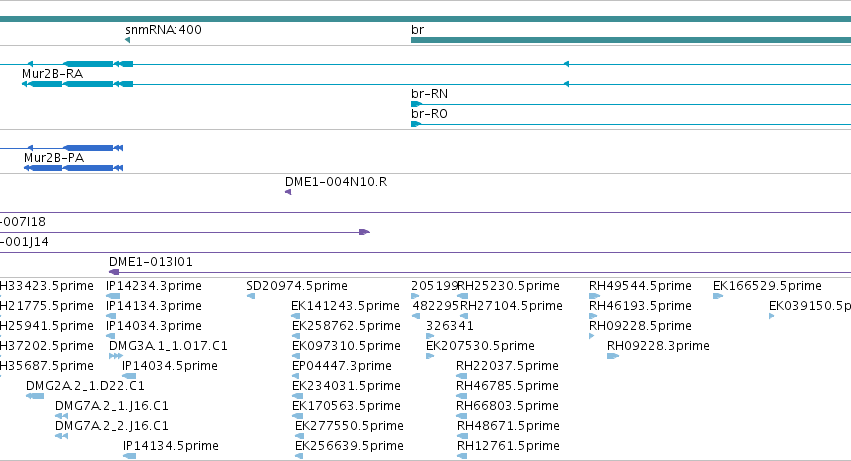Click the RH49544.5prime EST arrow
The width and height of the screenshot is (851, 461).
point(594,296)
